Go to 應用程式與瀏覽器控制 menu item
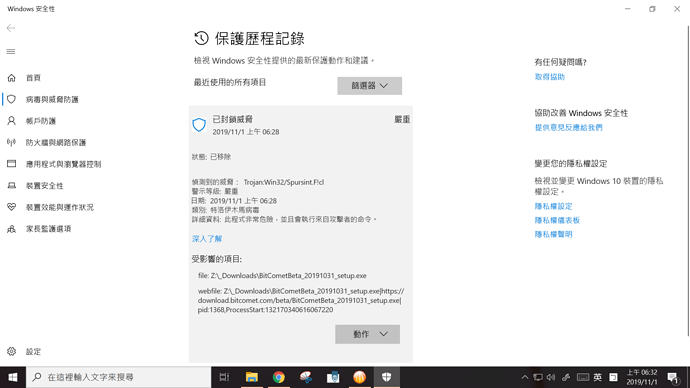The height and width of the screenshot is (388, 690). pos(63,164)
